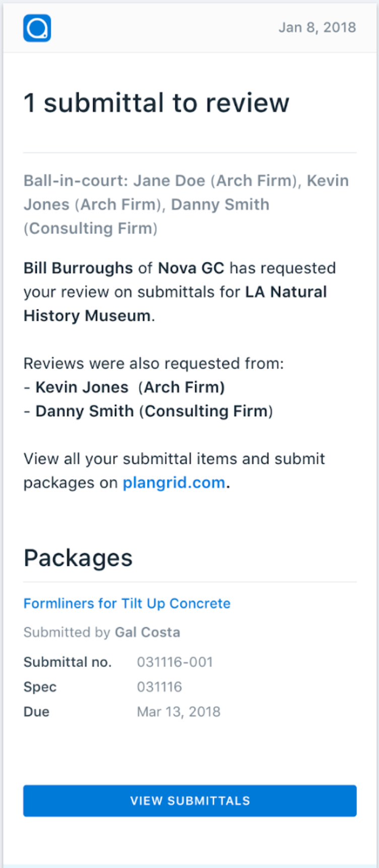Viewport: 379px width, 868px height.
Task: Click the View Submittals button
Action: (x=190, y=800)
